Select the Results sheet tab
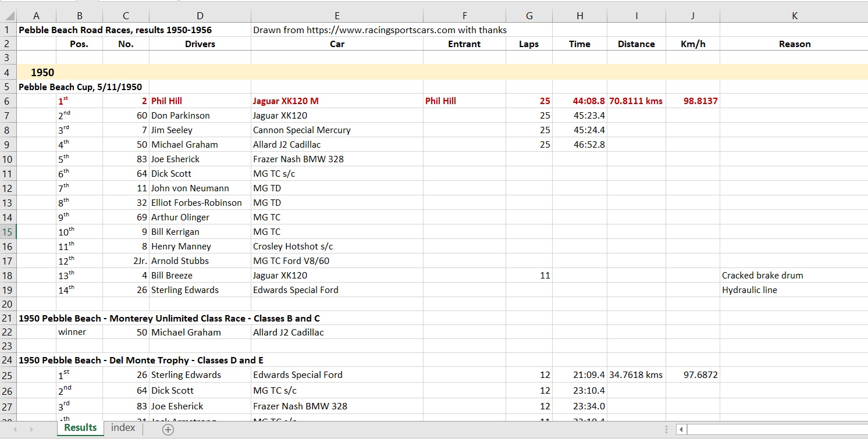 (x=80, y=428)
